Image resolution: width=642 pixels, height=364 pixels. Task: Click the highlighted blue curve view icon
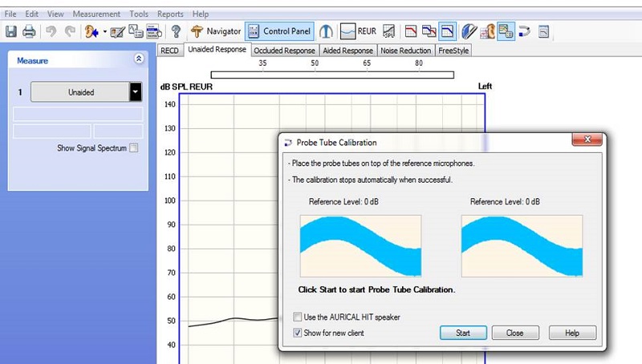tap(447, 31)
